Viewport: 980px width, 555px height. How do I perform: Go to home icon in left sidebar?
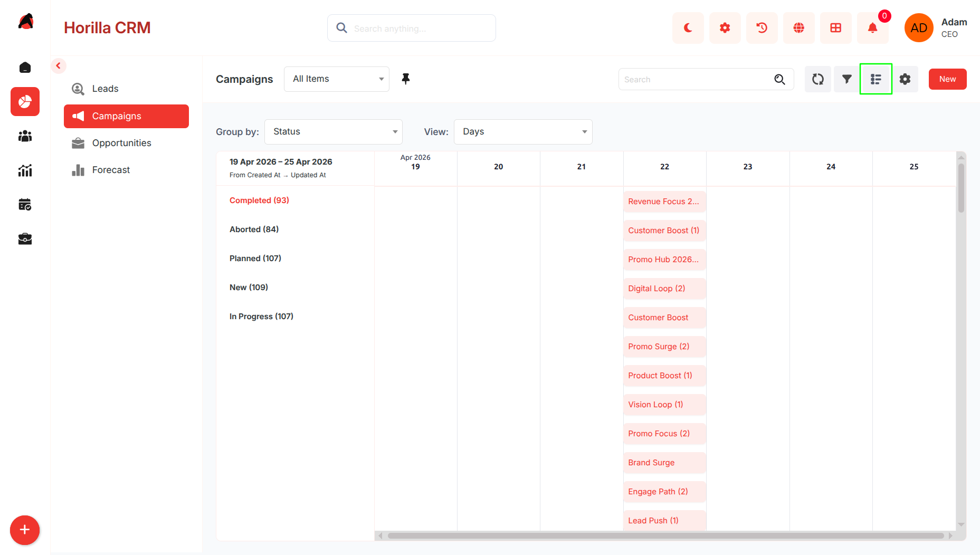[x=25, y=68]
